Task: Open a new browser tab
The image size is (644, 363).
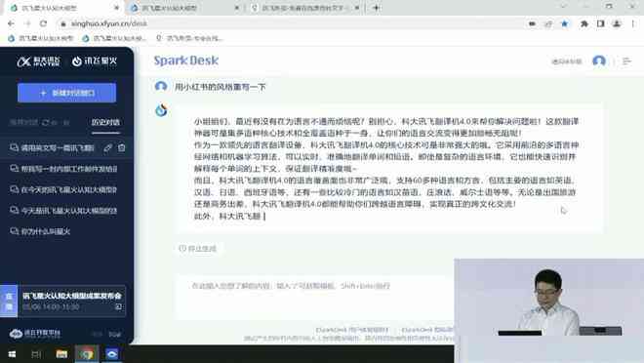Action: coord(376,8)
